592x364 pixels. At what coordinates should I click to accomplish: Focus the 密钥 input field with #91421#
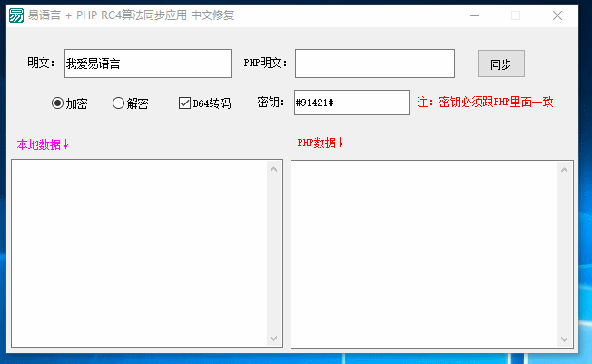point(352,103)
